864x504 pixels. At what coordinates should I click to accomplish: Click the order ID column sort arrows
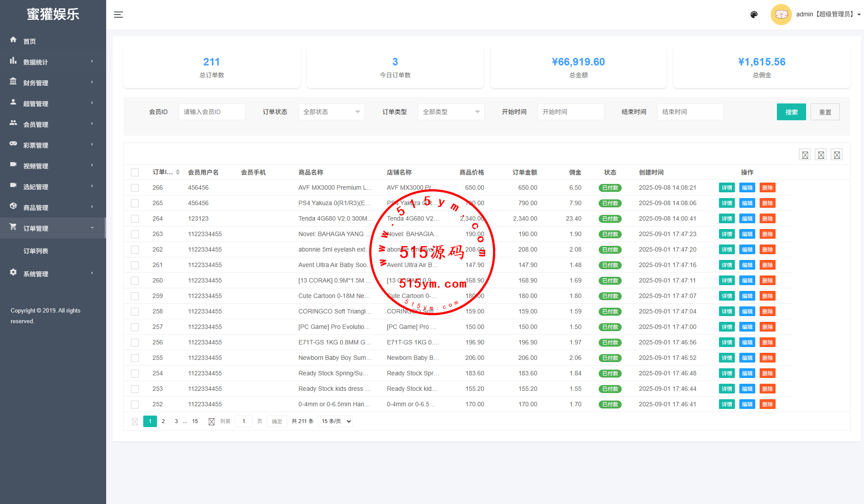(178, 172)
